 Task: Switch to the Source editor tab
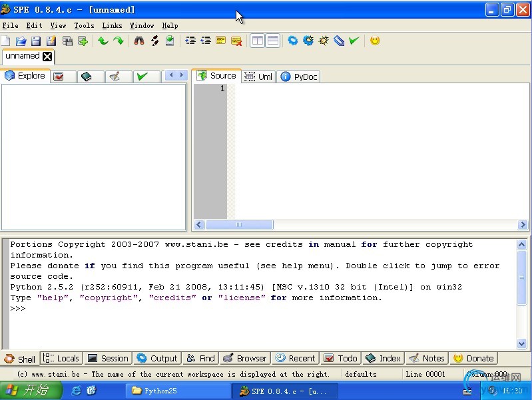click(x=217, y=76)
